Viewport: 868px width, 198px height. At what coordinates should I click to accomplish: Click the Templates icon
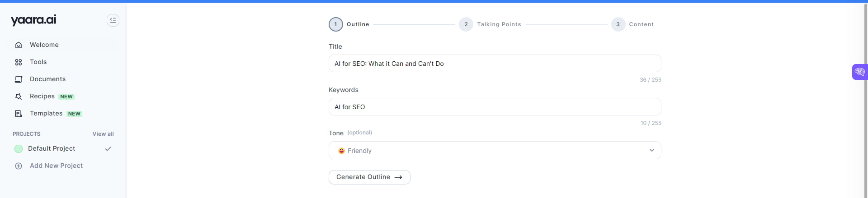tap(19, 114)
